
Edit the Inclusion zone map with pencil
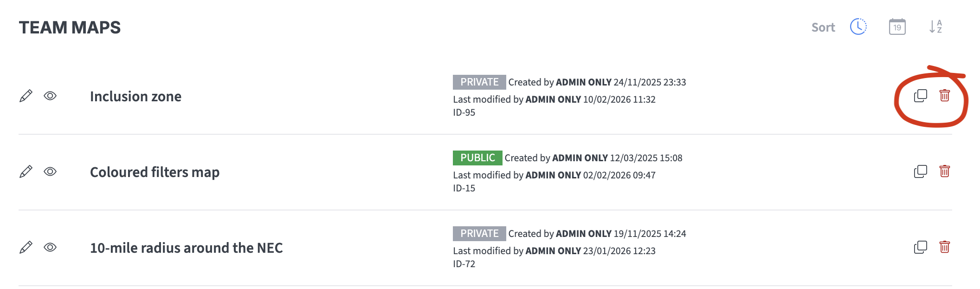[26, 96]
